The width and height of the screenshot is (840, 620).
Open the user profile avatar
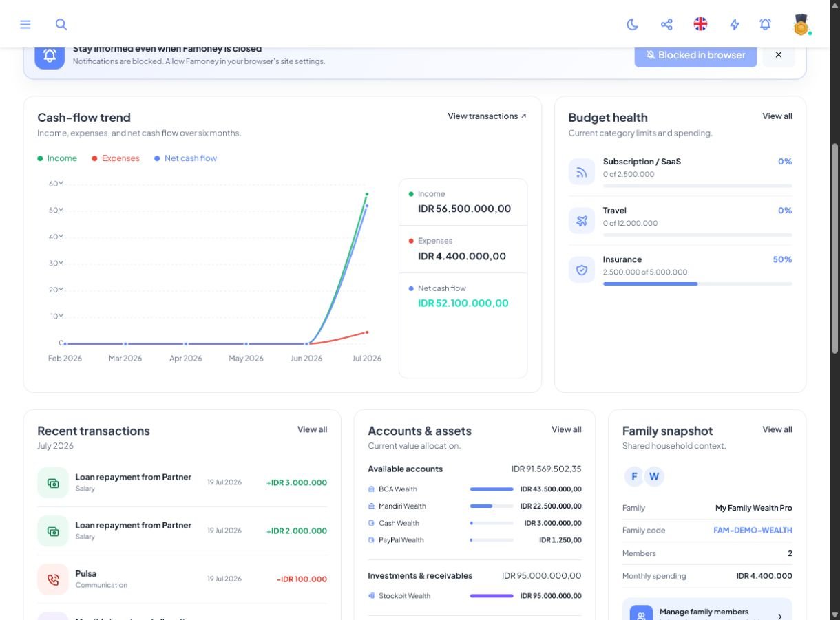[x=801, y=25]
